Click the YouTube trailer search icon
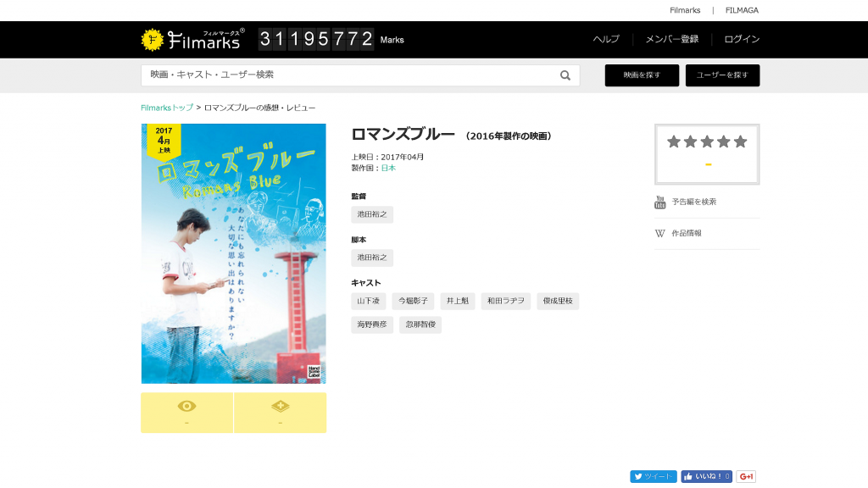This screenshot has width=868, height=488. (x=659, y=202)
